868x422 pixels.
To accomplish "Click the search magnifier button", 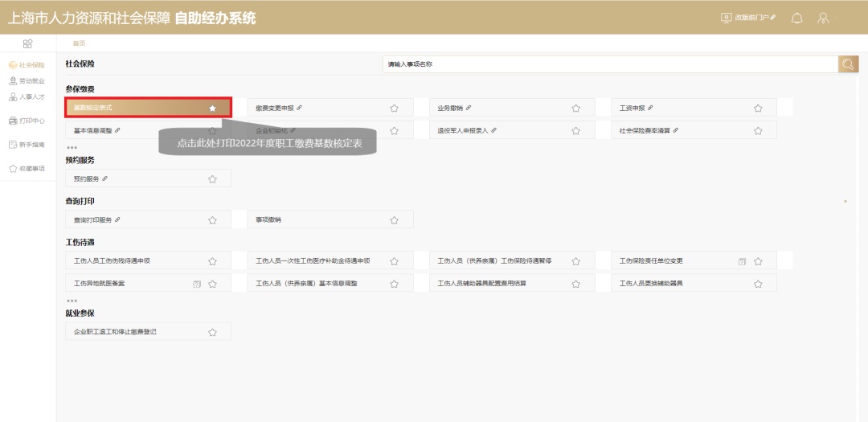I will [x=848, y=64].
